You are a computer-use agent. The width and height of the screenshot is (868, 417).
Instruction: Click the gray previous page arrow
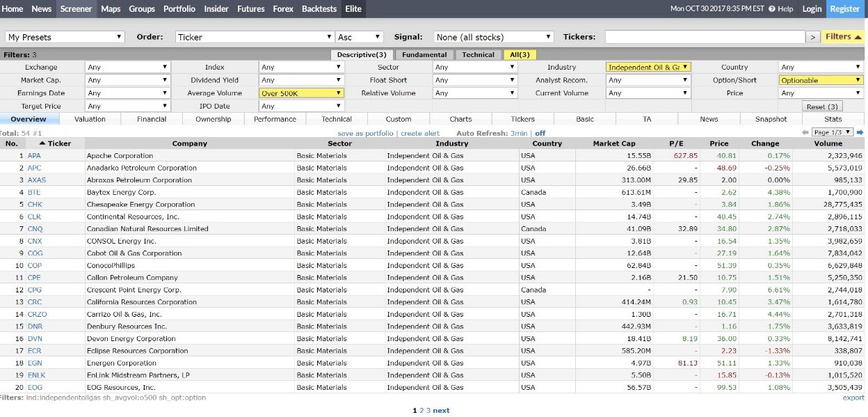[x=805, y=132]
